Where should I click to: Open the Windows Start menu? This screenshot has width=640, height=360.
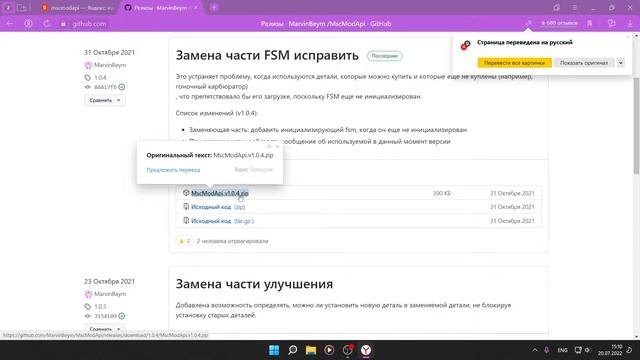pyautogui.click(x=274, y=350)
